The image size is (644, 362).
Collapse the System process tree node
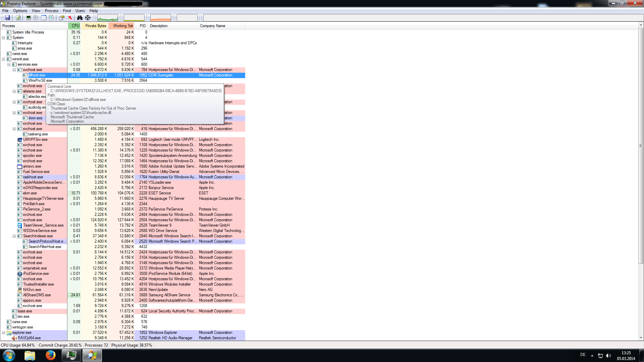pyautogui.click(x=4, y=38)
